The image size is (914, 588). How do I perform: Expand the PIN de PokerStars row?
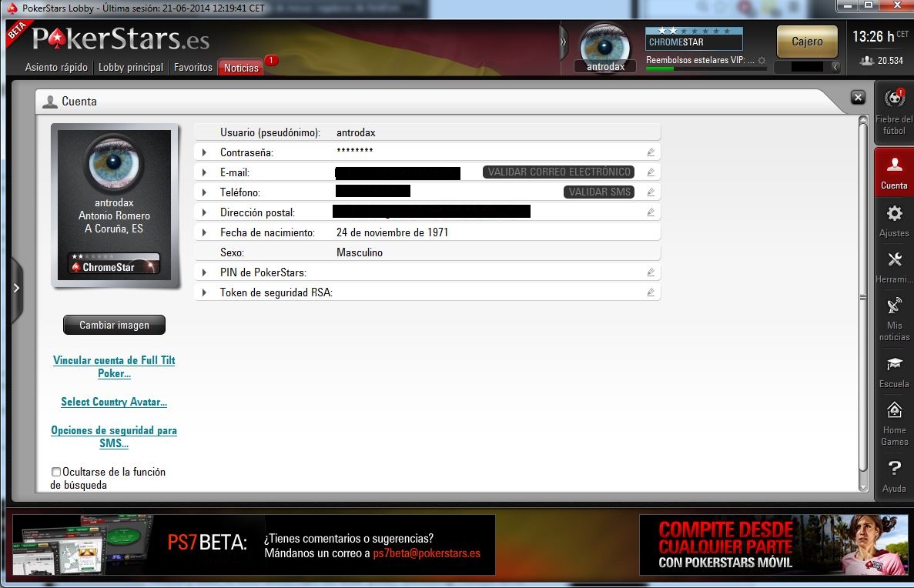click(204, 272)
